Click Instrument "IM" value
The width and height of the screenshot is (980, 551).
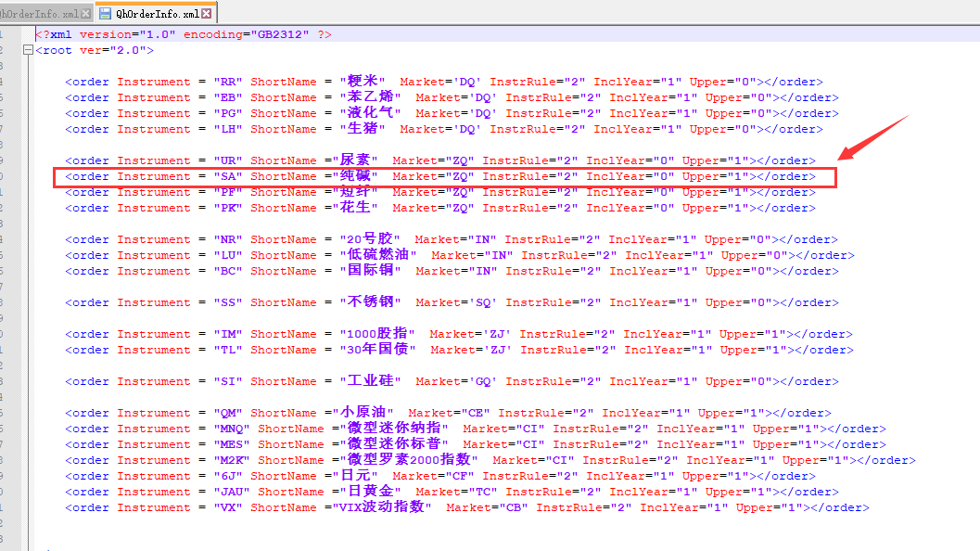[x=227, y=334]
